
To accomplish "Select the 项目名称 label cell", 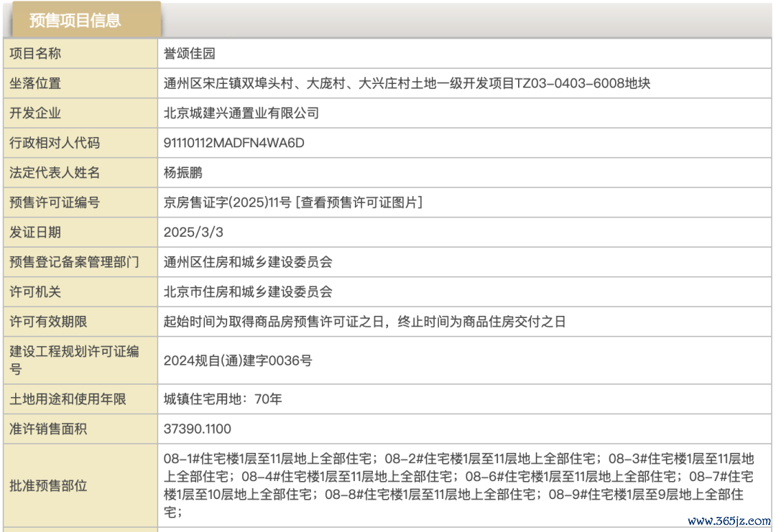I will point(80,53).
